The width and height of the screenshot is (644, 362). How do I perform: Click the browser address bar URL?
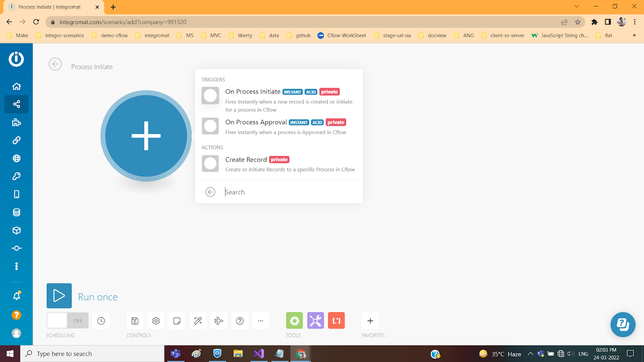(123, 22)
